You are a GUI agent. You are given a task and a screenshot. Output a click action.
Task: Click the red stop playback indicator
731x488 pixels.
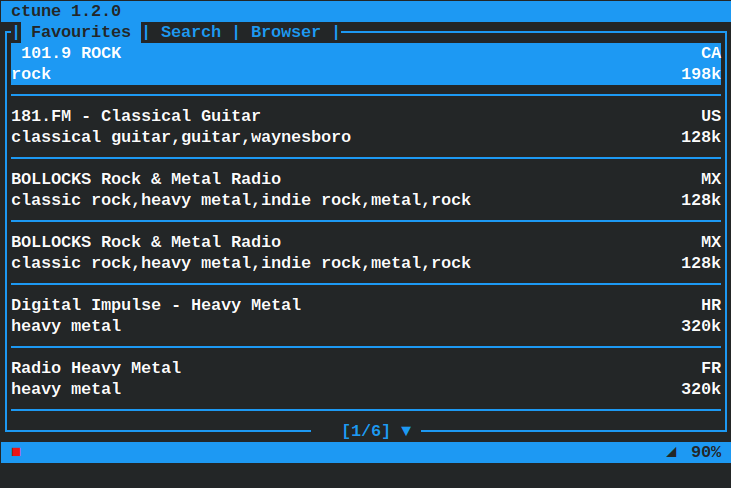(x=16, y=452)
